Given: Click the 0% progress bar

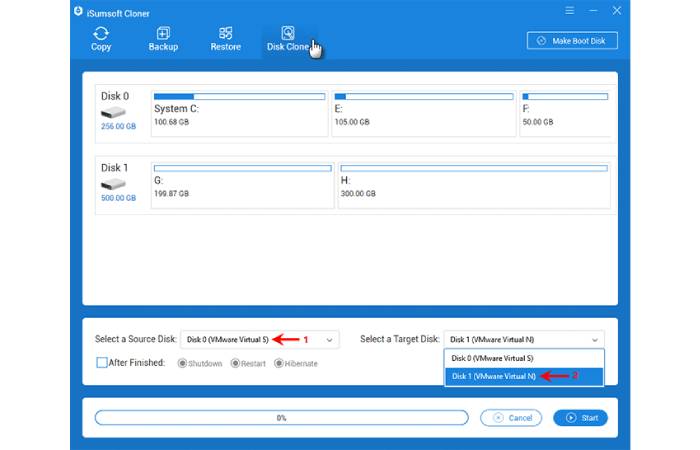Looking at the screenshot, I should 282,418.
